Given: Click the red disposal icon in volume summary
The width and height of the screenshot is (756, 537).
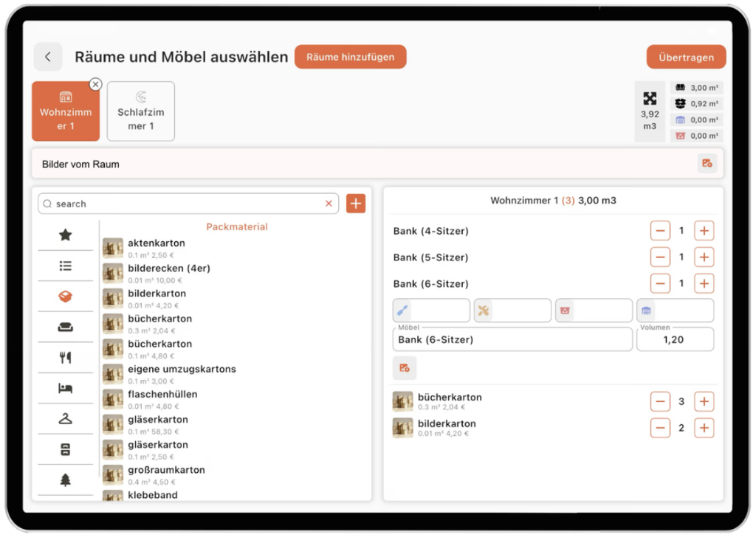Looking at the screenshot, I should click(680, 136).
